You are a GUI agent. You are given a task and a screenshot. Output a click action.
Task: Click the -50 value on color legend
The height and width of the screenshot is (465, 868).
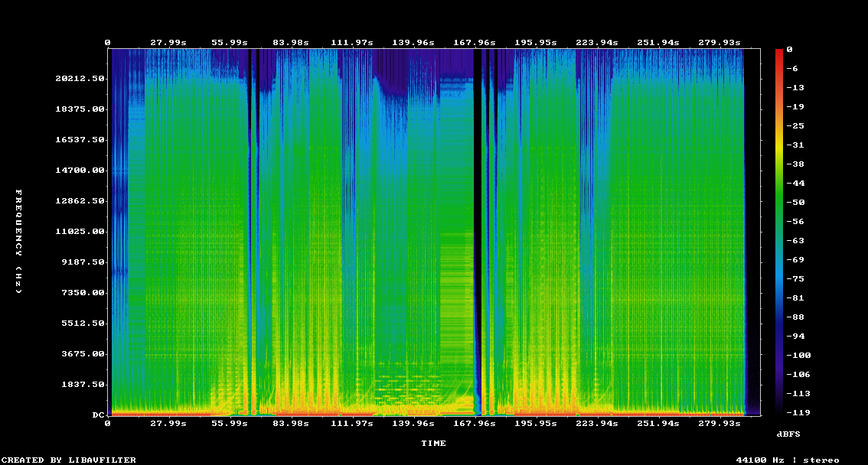tap(795, 203)
